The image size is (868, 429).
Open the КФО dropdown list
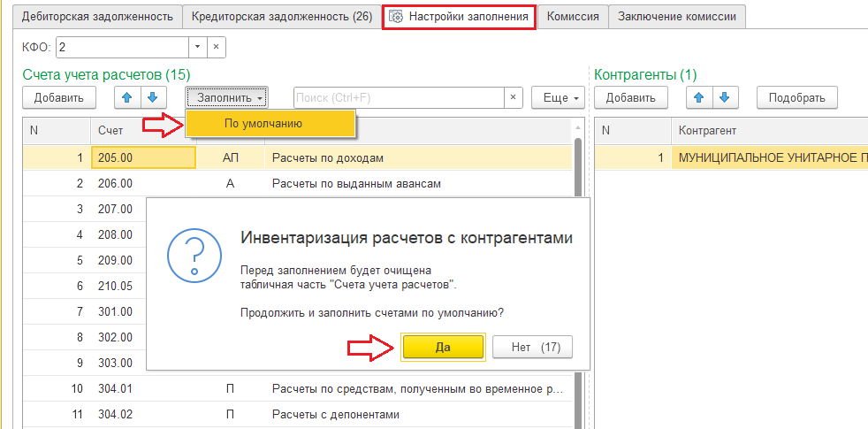click(x=198, y=47)
